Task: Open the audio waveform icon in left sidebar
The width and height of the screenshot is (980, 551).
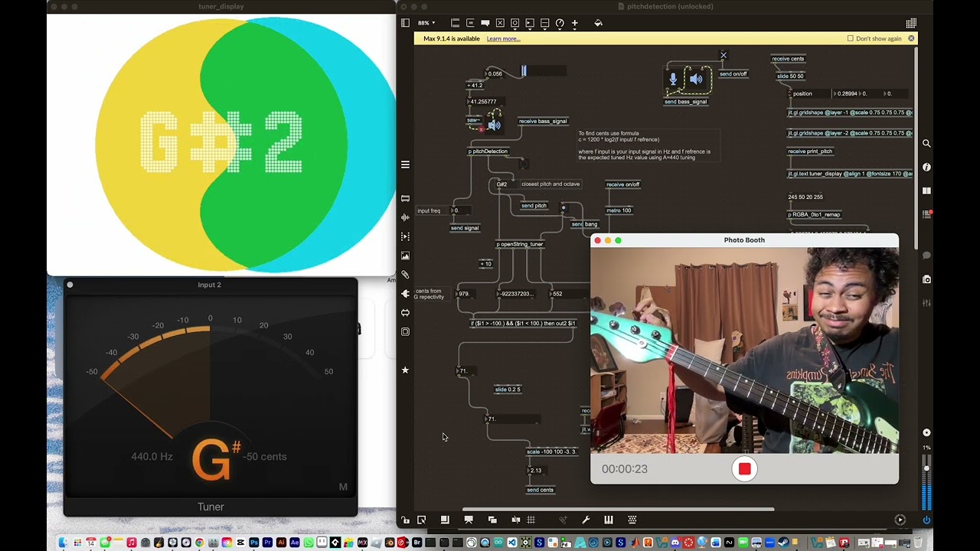Action: 405,217
